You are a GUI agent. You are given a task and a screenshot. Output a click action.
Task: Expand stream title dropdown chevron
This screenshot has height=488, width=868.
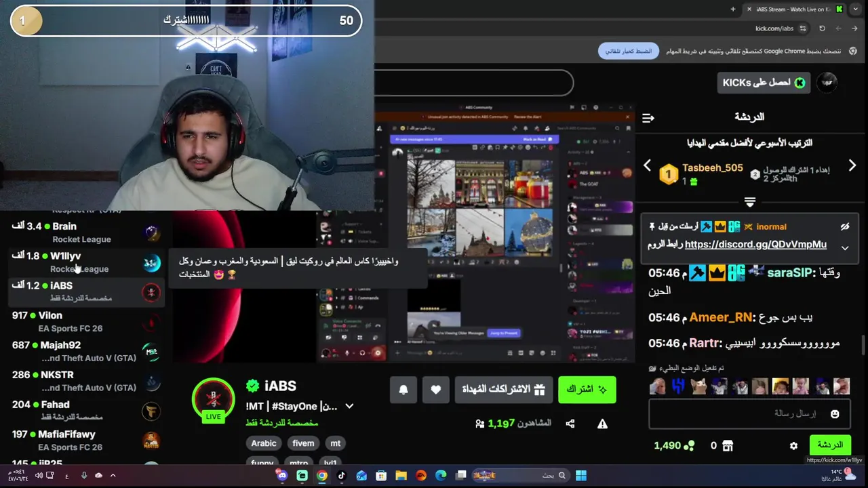pyautogui.click(x=349, y=406)
